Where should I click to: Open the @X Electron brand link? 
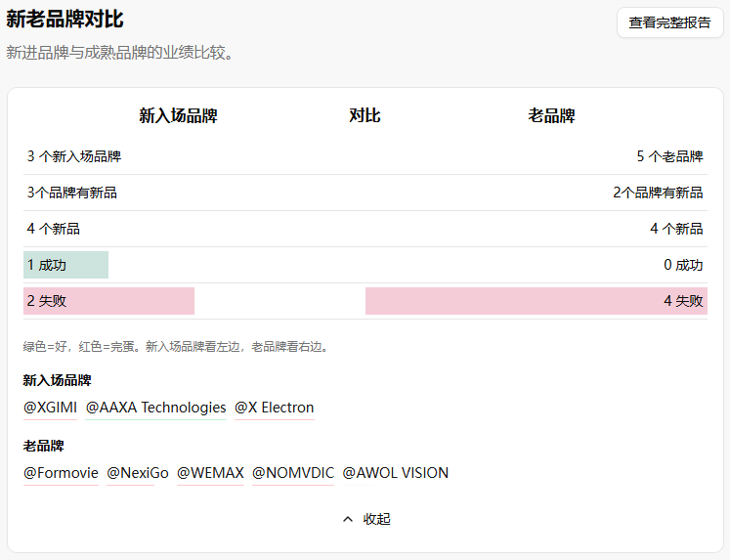point(274,408)
